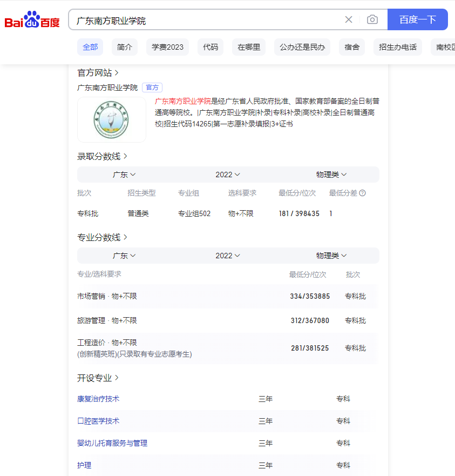Screen dimensions: 455x476
Task: Select the 宿舍 filter tab
Action: [x=351, y=47]
